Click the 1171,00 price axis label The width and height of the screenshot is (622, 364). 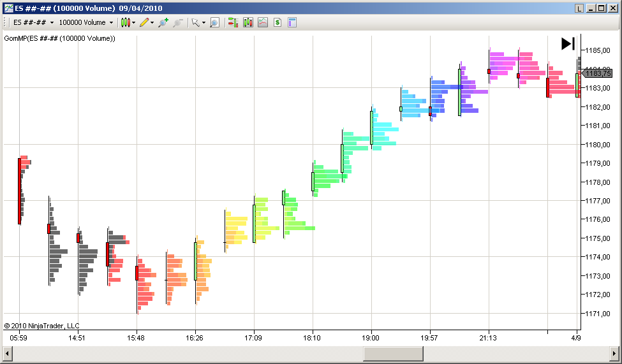(597, 314)
